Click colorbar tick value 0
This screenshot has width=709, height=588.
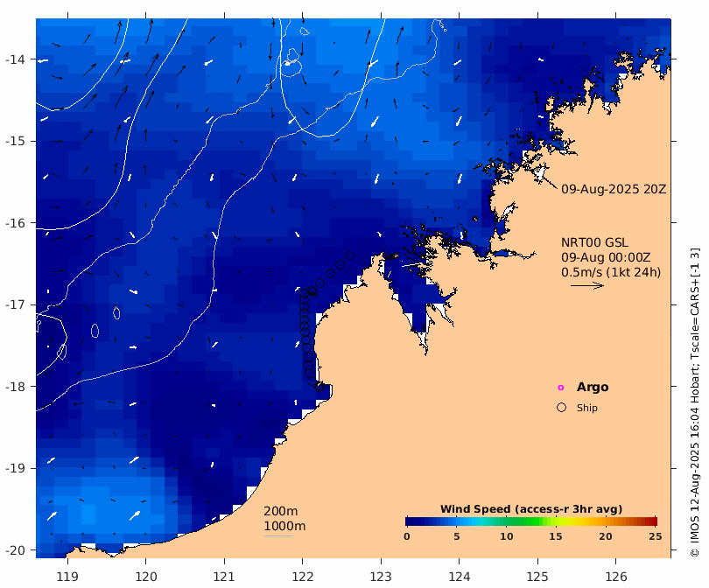coord(407,536)
